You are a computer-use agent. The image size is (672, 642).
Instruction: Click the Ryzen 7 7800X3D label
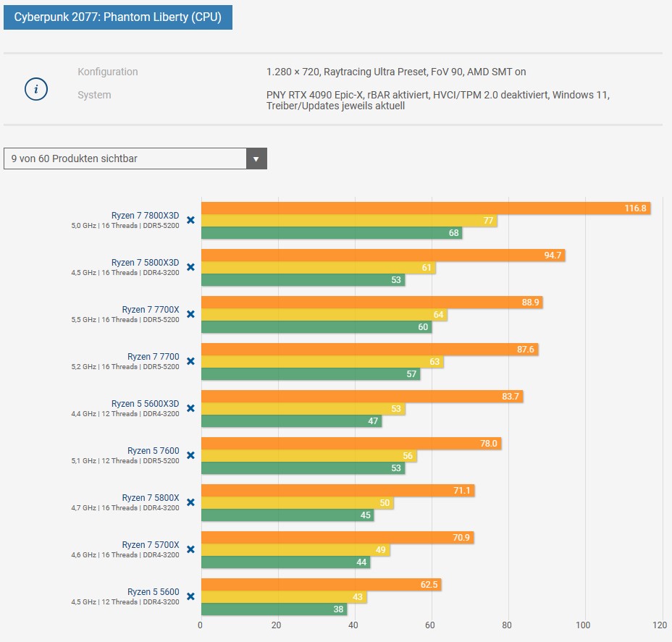146,216
